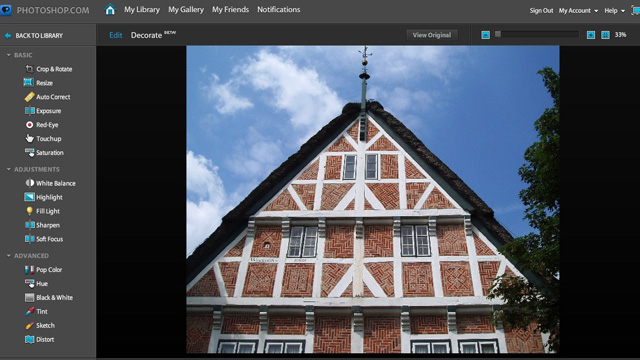Image resolution: width=640 pixels, height=360 pixels.
Task: Open My Gallery from the top menu
Action: click(x=186, y=9)
